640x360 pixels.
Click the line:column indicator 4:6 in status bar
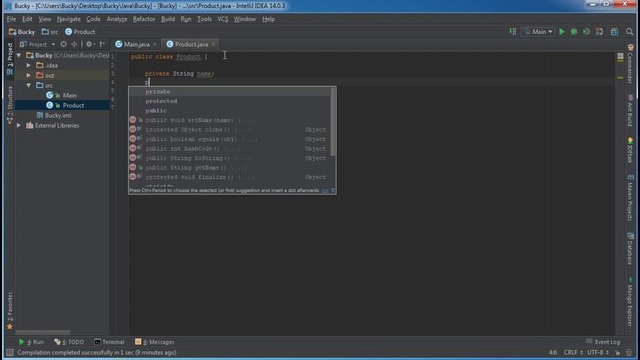[x=553, y=352]
